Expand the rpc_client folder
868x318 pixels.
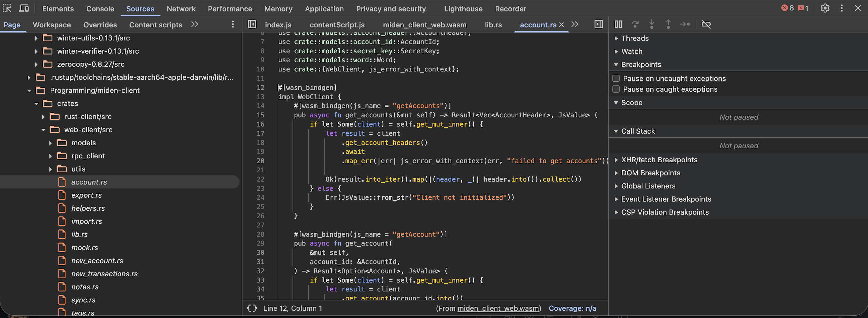(x=50, y=156)
